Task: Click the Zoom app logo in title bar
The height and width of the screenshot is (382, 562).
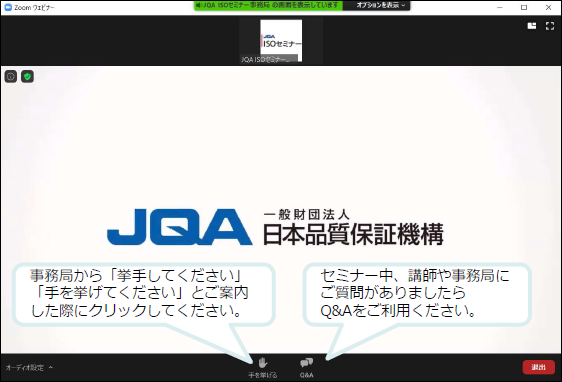Action: coord(8,7)
